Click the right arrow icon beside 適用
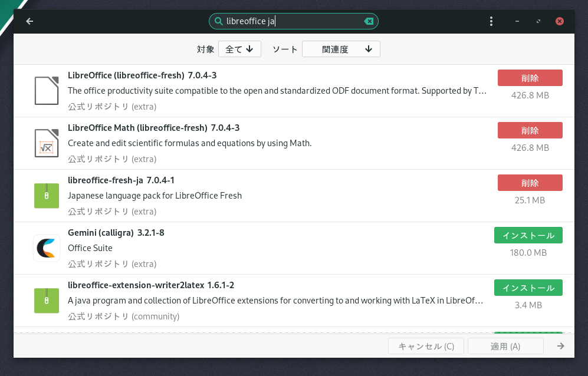 (x=561, y=346)
